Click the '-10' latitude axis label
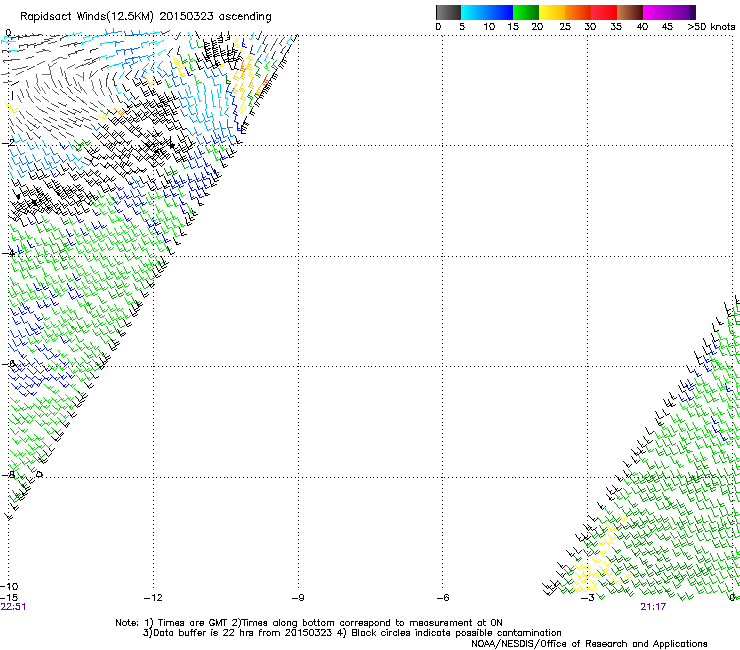The height and width of the screenshot is (650, 740). pyautogui.click(x=9, y=587)
